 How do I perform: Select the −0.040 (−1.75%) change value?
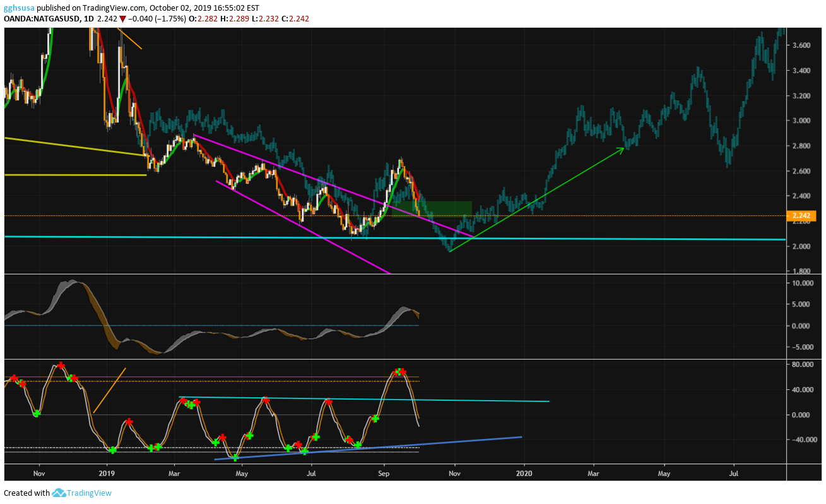(157, 19)
